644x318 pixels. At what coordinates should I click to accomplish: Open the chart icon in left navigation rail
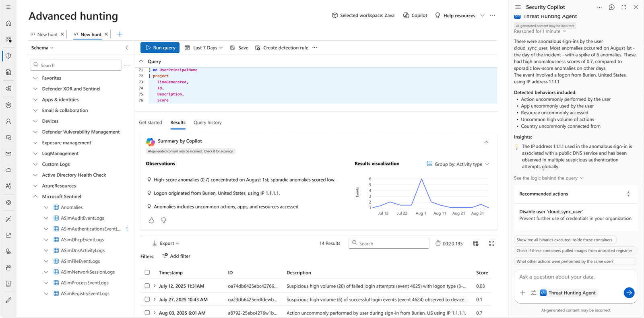tap(8, 235)
